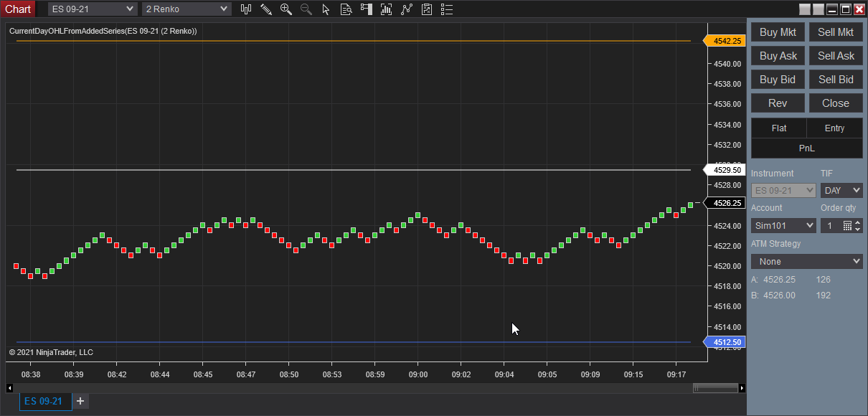Click the Chart Trader Instrument ES 09-21 combo
This screenshot has width=868, height=416.
(783, 190)
